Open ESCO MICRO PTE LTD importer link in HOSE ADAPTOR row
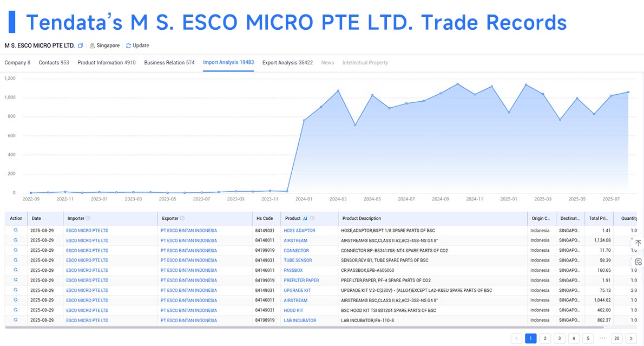 coord(87,231)
